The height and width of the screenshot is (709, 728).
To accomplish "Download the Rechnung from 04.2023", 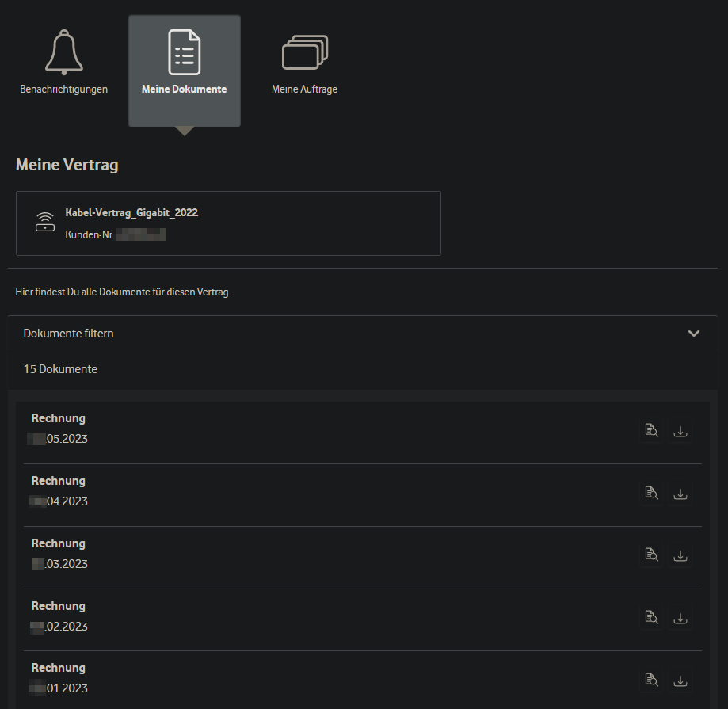I will (680, 494).
